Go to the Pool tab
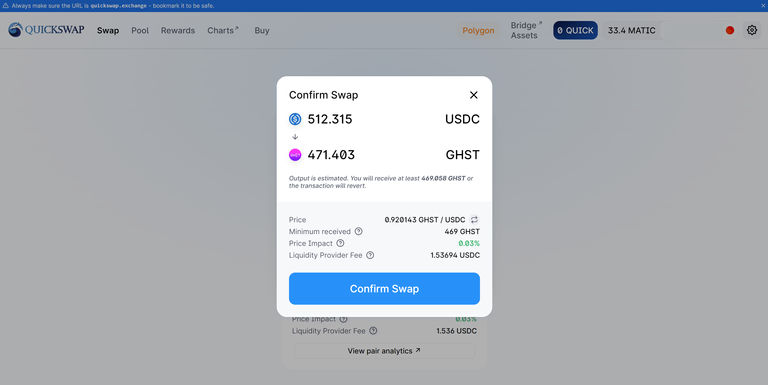 tap(140, 30)
